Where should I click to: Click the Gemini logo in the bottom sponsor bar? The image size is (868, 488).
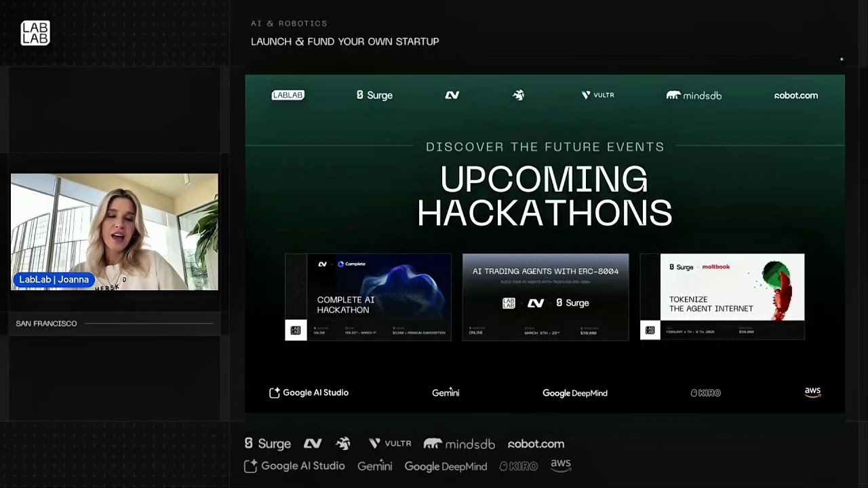[375, 466]
